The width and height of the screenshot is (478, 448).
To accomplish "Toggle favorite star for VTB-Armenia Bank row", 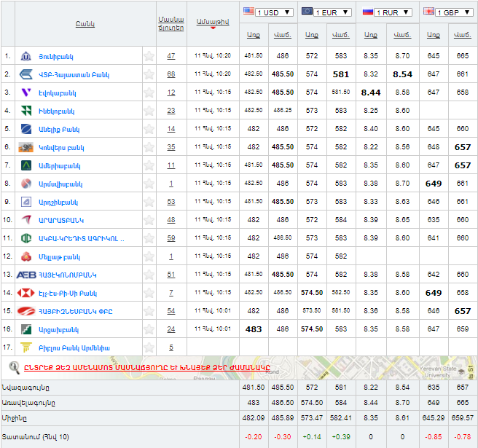I will (149, 74).
